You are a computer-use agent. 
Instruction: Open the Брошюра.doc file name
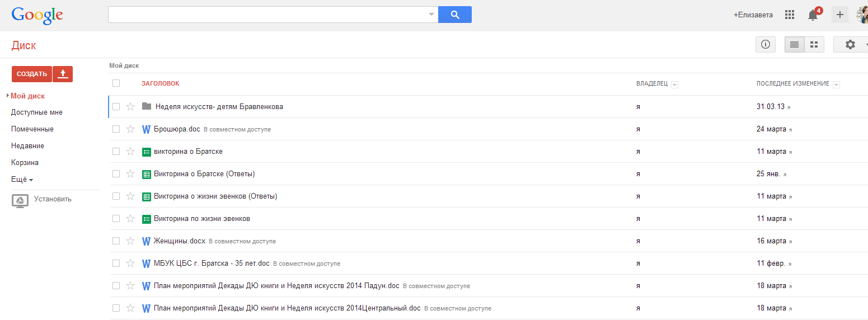pos(177,129)
